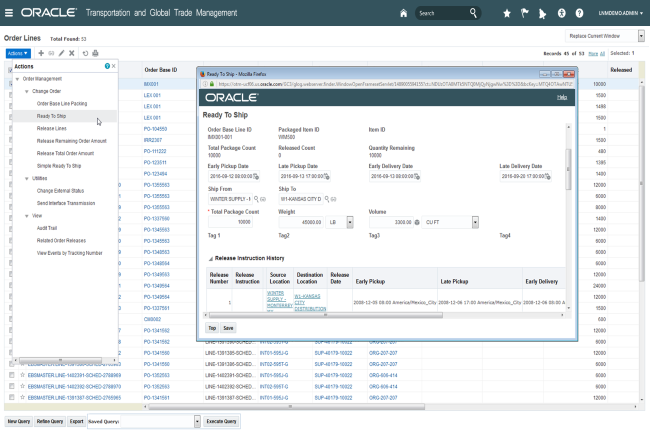Click the Order Lines table horizontal scrollbar
The image size is (650, 433).
coord(286,406)
